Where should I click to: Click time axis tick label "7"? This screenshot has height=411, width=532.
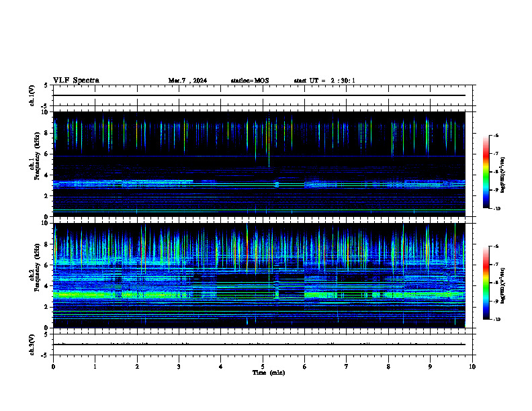[347, 367]
